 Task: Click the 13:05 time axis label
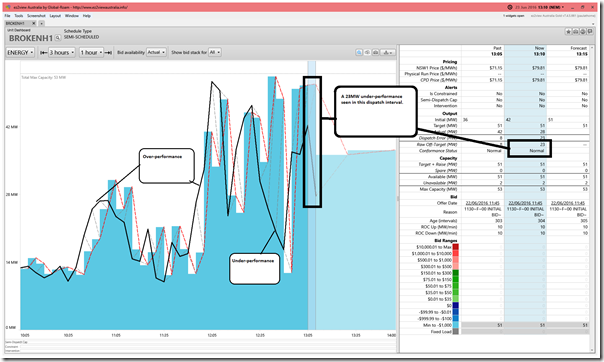[x=308, y=335]
